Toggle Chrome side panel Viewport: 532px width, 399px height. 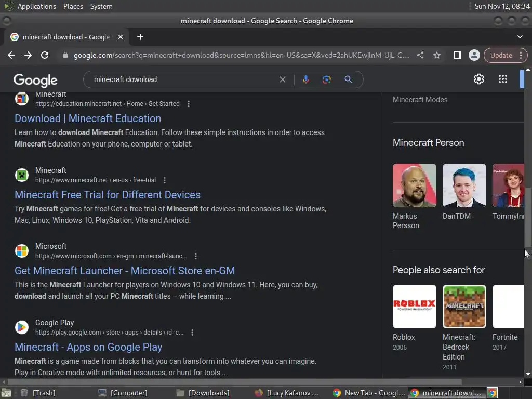[x=457, y=55]
